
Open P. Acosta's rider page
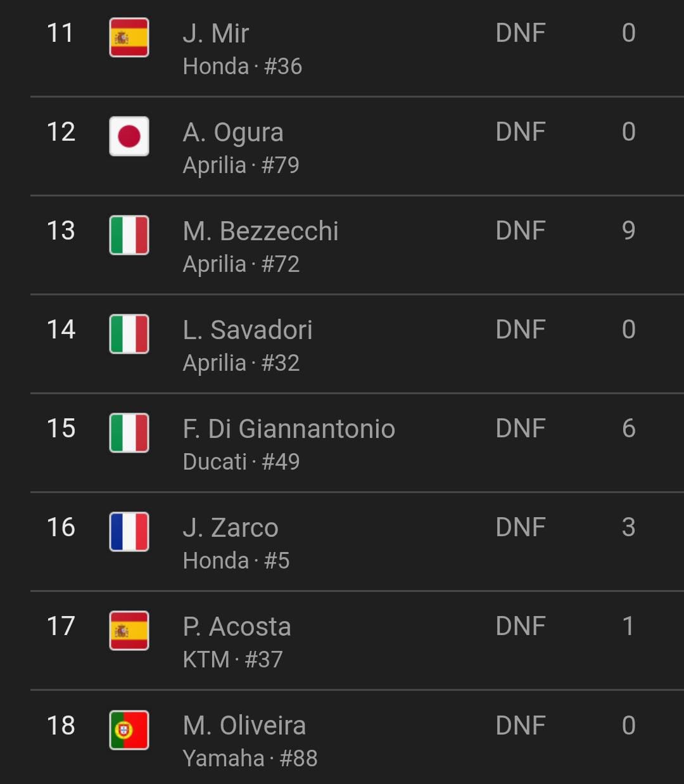point(237,626)
